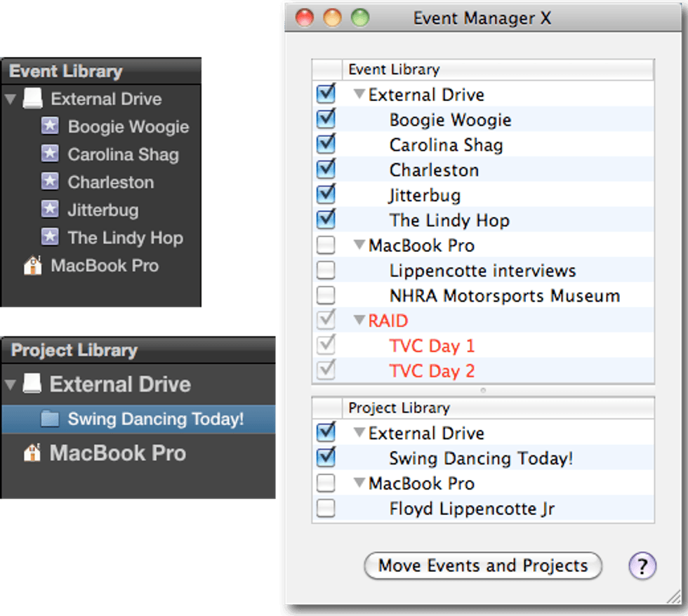Screen dimensions: 688x616
Task: Toggle the TVC Day 1 checkbox
Action: [x=326, y=344]
